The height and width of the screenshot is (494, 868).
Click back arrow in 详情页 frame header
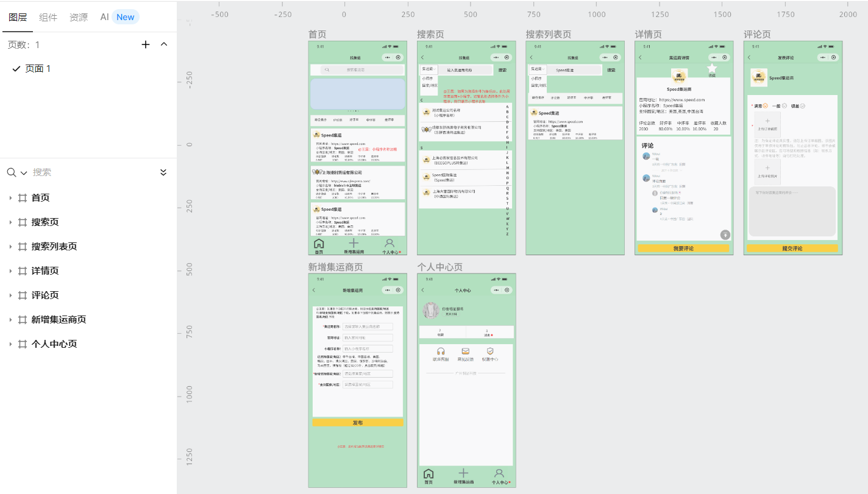coord(640,57)
